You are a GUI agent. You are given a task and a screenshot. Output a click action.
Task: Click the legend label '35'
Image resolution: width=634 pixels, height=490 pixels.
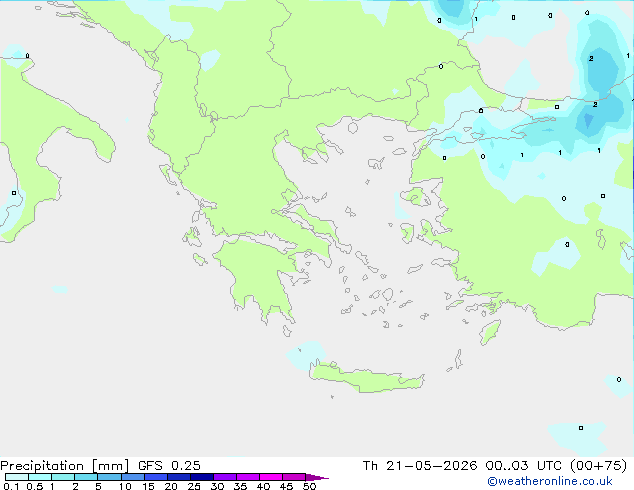click(240, 486)
